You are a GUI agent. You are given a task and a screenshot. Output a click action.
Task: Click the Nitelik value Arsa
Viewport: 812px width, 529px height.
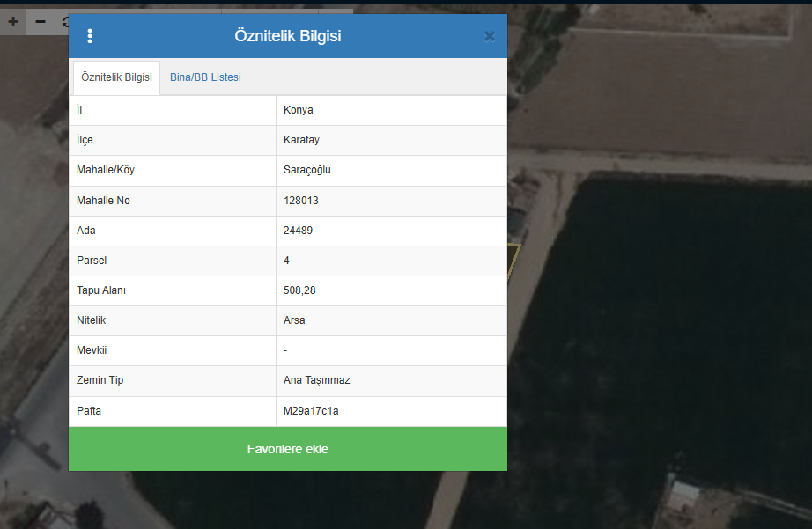point(294,320)
